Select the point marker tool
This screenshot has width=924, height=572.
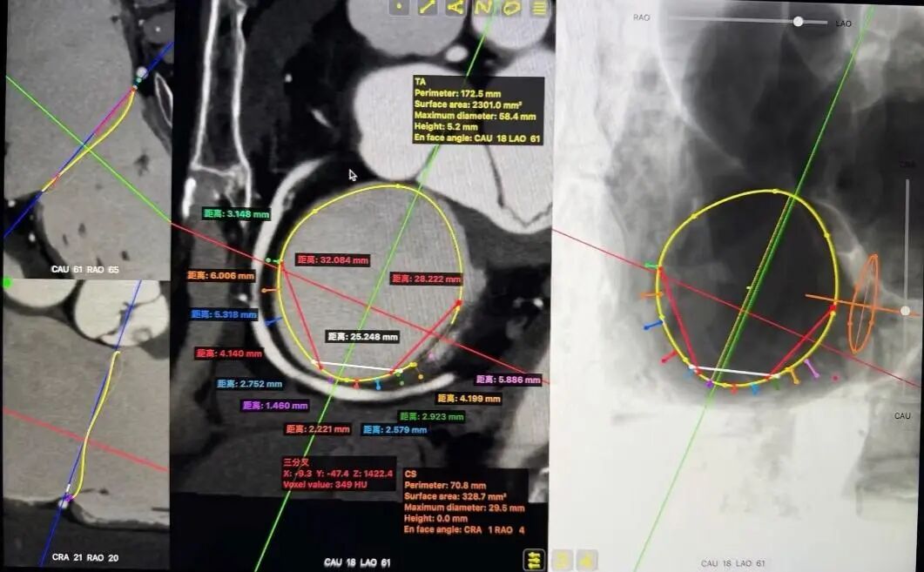point(399,8)
